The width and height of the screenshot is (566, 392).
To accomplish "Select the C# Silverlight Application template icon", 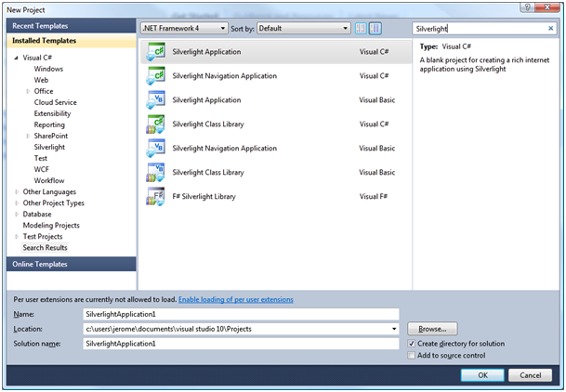I will pyautogui.click(x=155, y=52).
